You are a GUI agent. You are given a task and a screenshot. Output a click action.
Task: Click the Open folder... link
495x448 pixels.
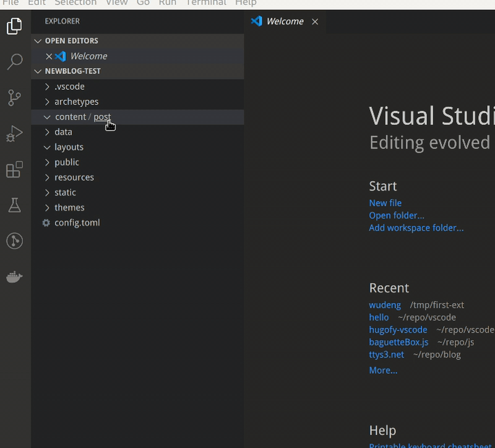(x=397, y=215)
